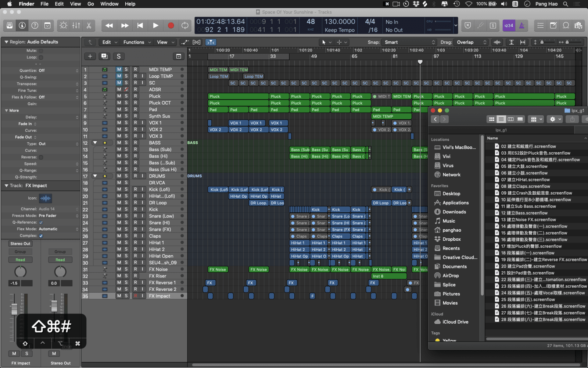Image resolution: width=588 pixels, height=368 pixels.
Task: Collapse DRUMS track stack triangle
Action: (95, 176)
